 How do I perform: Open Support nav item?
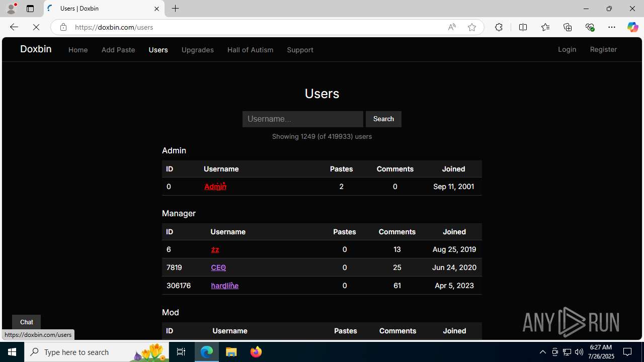pyautogui.click(x=300, y=50)
